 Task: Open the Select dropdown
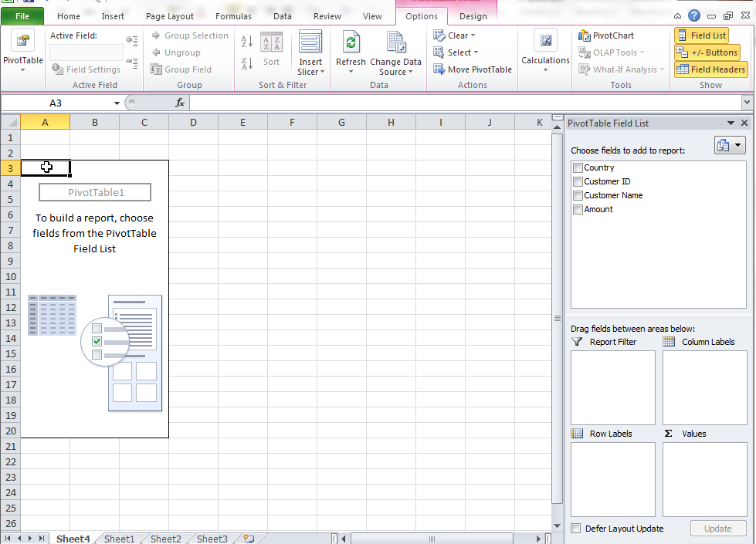point(456,52)
